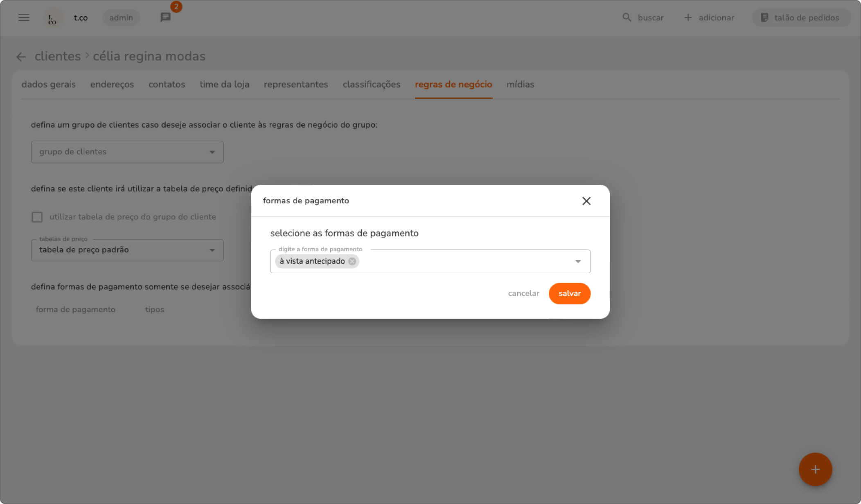Switch to the mídias tab

[x=520, y=84]
